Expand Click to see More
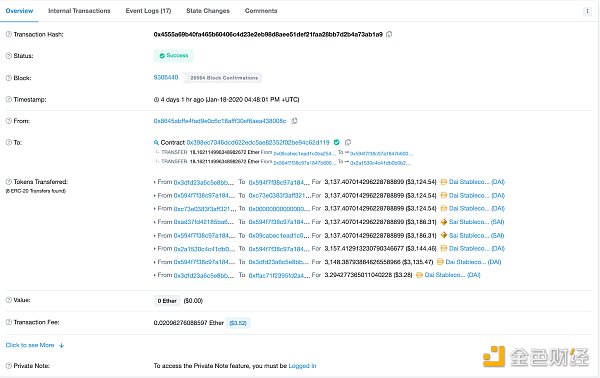The height and width of the screenshot is (378, 600). (x=34, y=345)
